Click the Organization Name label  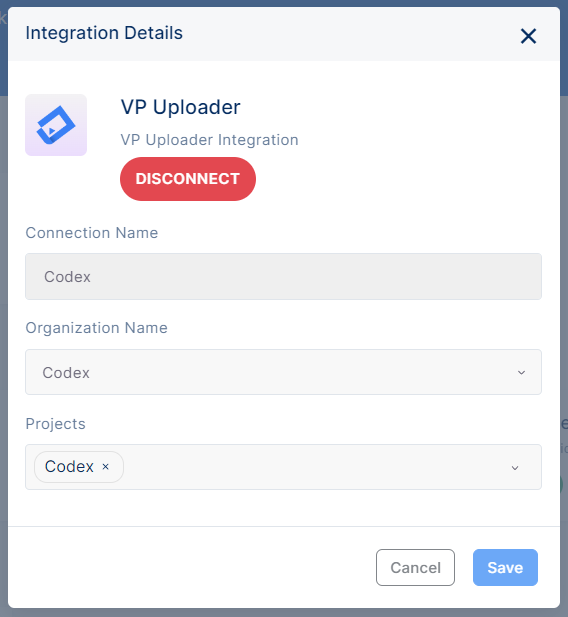click(x=96, y=328)
